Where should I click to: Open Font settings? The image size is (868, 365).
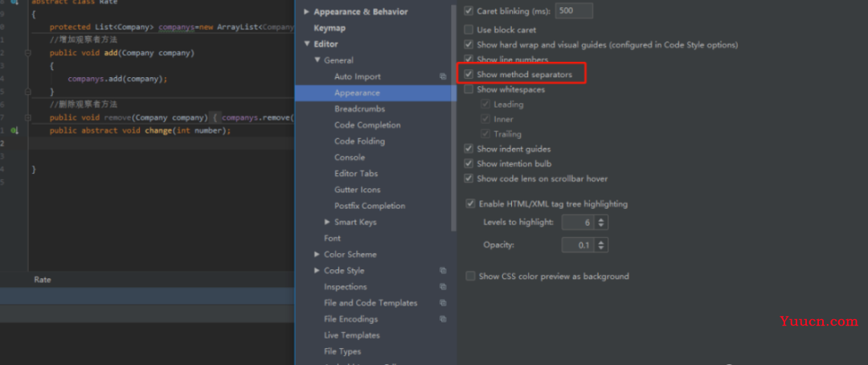click(x=332, y=238)
